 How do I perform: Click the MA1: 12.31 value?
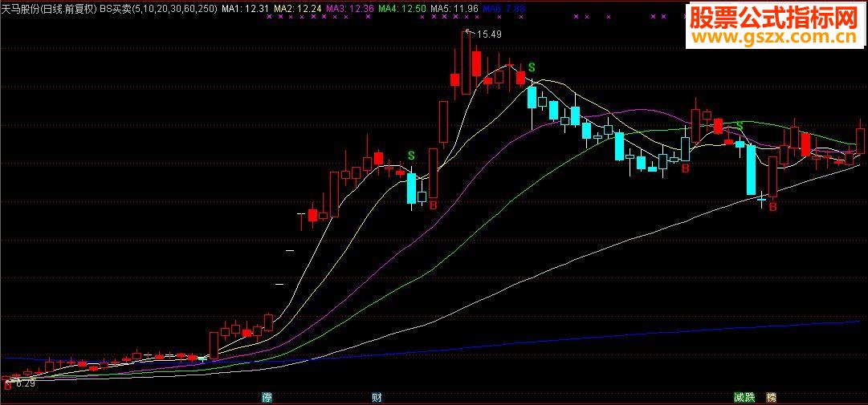[245, 9]
